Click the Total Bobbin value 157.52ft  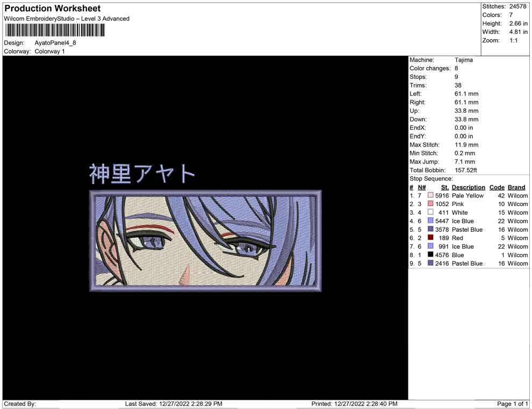pos(466,170)
